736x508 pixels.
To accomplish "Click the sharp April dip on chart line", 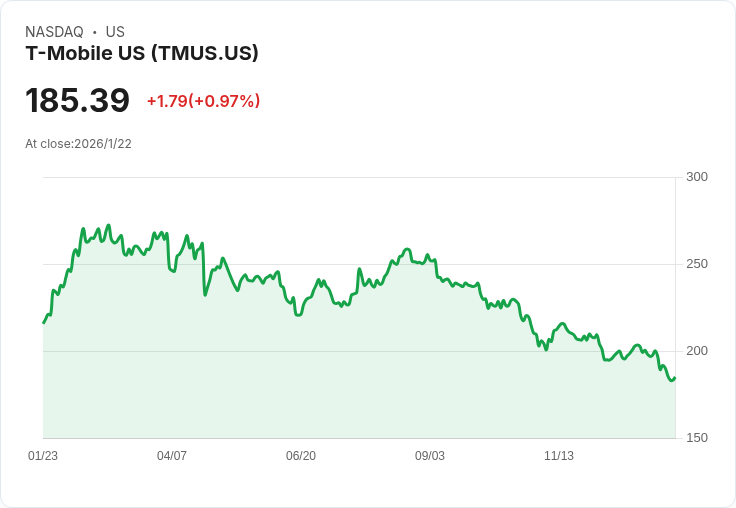I will [205, 294].
